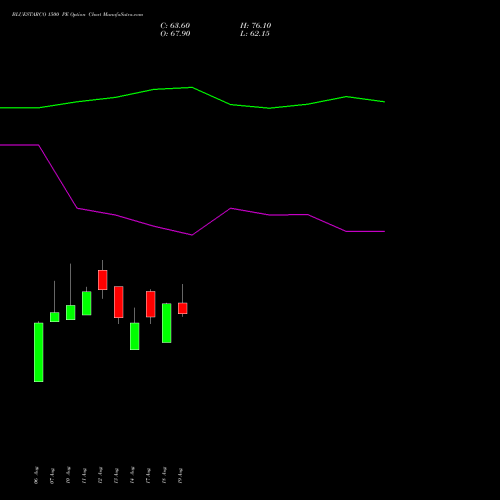Click the small green candle for 07 Aug
Viewport: 500px width, 500px height.
pos(55,317)
